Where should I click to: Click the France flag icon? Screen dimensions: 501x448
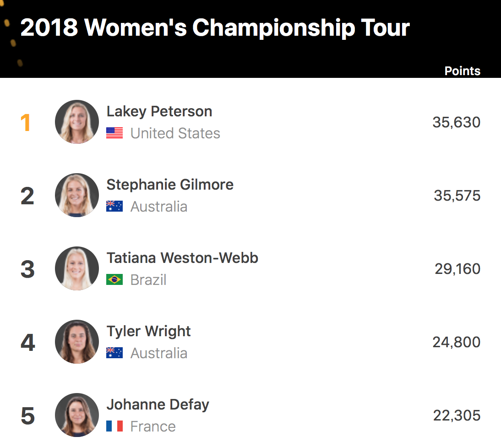pos(114,426)
